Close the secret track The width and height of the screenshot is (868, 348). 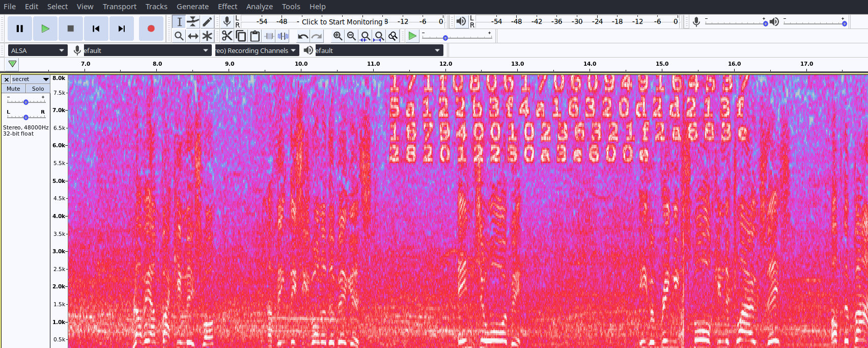pos(7,79)
